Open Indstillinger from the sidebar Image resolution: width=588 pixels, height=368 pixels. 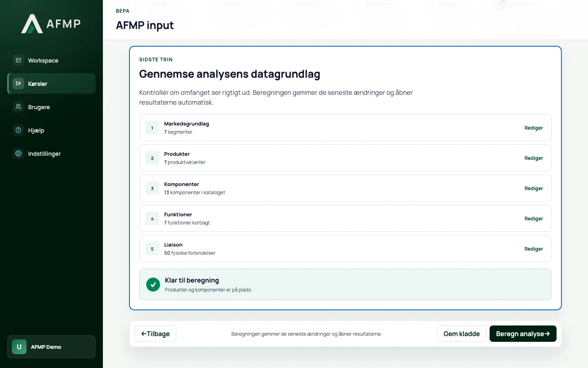coord(51,153)
